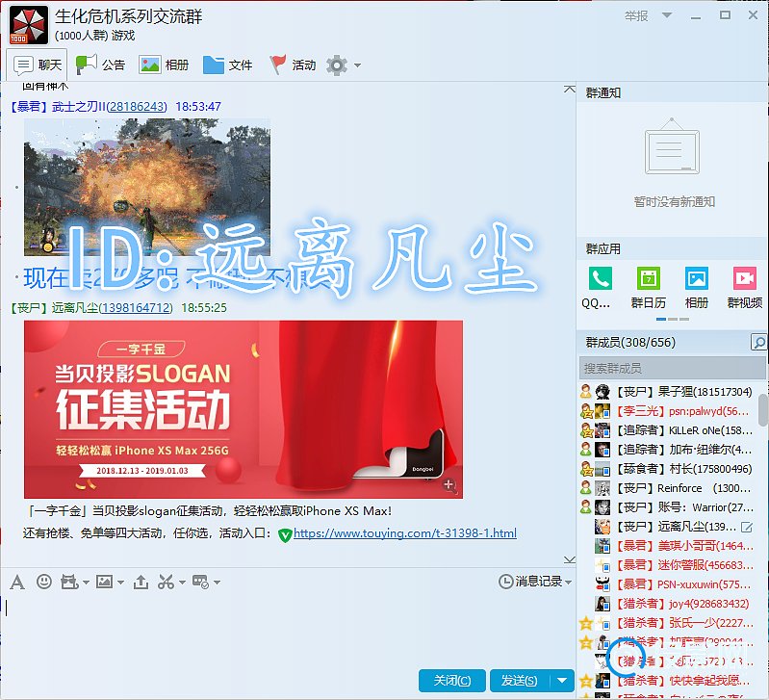Image resolution: width=769 pixels, height=700 pixels.
Task: Select member 账号: Warrior
Action: point(667,507)
